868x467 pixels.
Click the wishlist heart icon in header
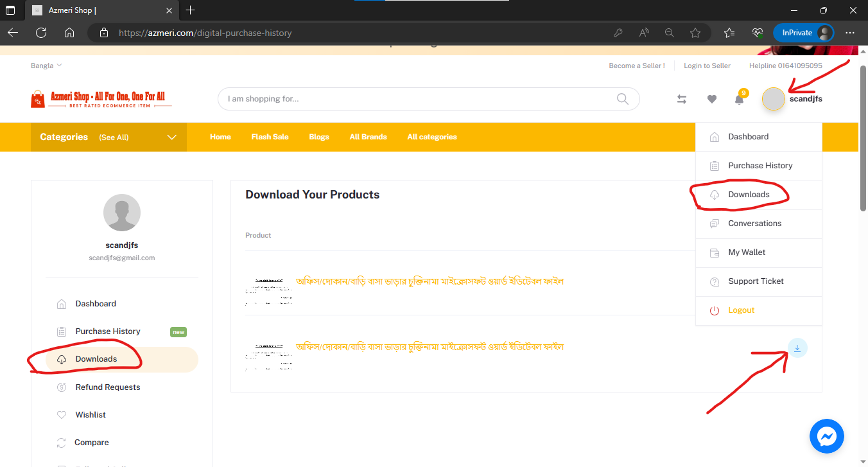pos(711,99)
